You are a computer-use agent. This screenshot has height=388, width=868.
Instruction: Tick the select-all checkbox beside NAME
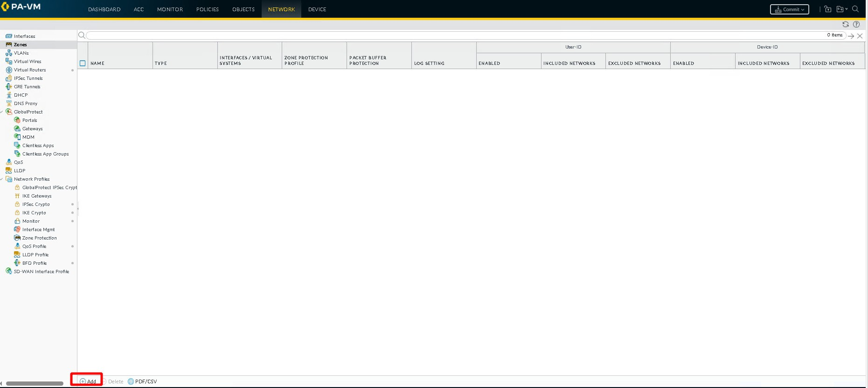[x=83, y=63]
